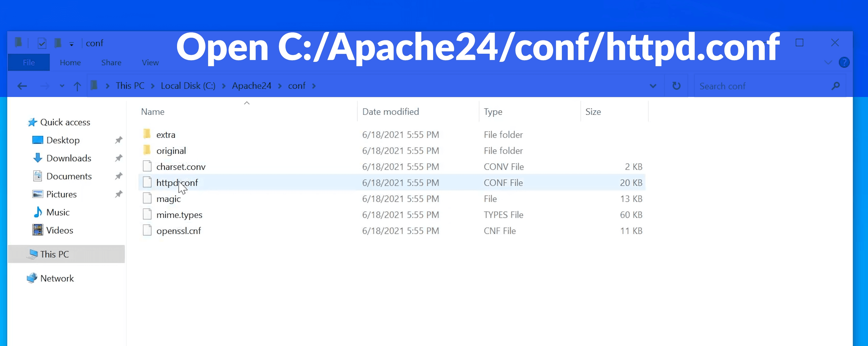Screen dimensions: 868x346
Task: Open Network in the navigation pane
Action: pos(57,278)
